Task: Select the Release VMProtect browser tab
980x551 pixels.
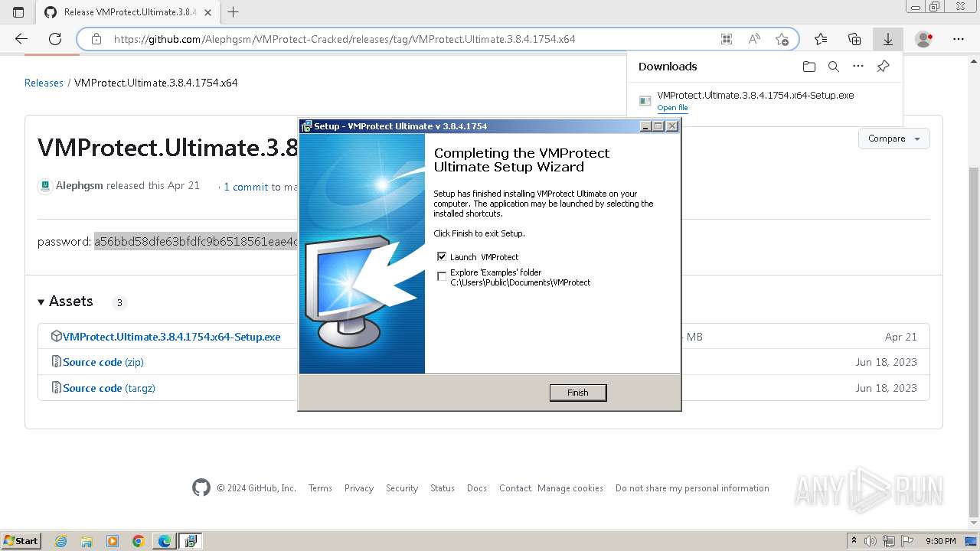Action: [126, 12]
